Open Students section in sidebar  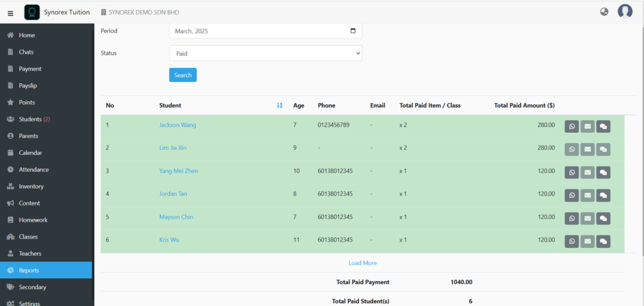tap(46, 119)
